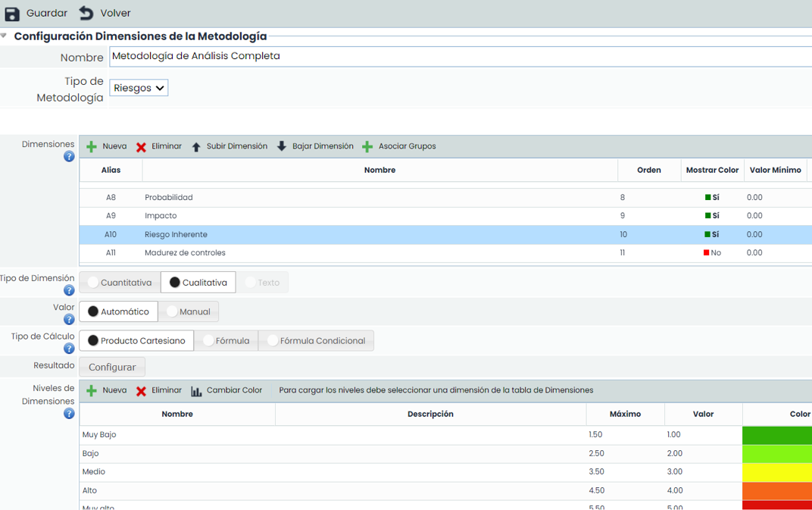The height and width of the screenshot is (510, 812).
Task: Click help icon under Dimensiones label
Action: click(x=69, y=157)
